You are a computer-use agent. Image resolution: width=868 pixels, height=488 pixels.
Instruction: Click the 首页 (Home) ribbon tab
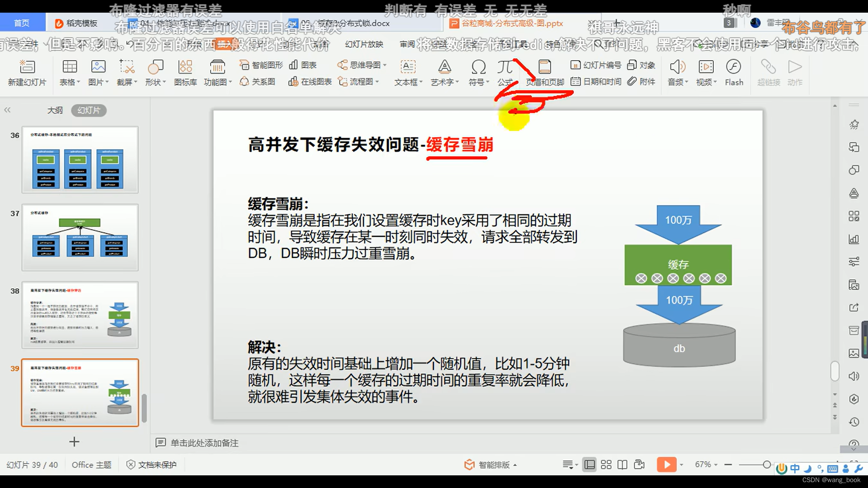tap(21, 23)
